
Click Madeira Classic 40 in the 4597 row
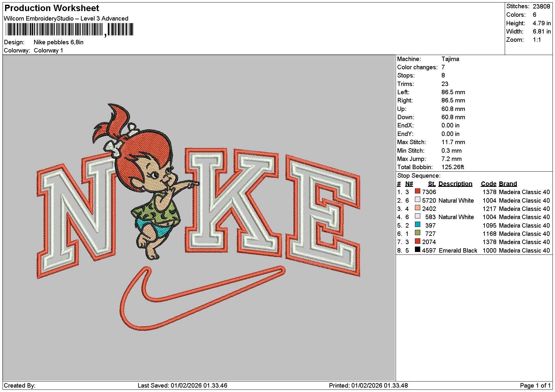(524, 251)
